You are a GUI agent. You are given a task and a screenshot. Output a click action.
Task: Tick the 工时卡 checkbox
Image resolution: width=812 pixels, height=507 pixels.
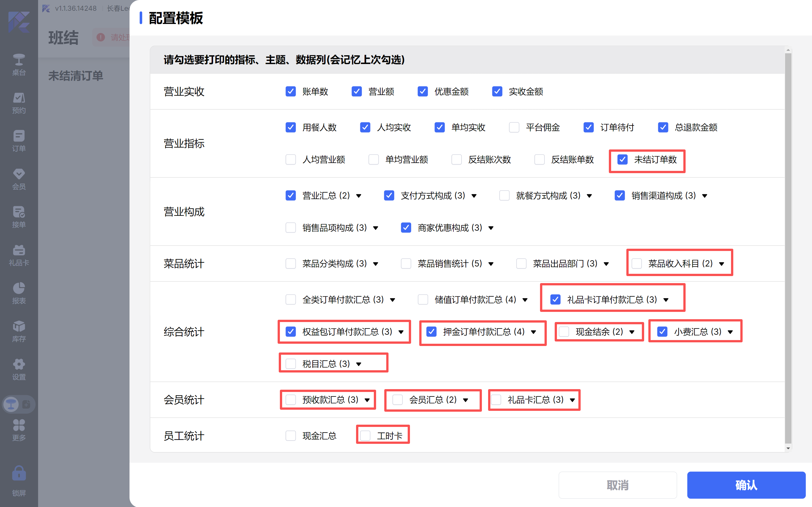[365, 436]
